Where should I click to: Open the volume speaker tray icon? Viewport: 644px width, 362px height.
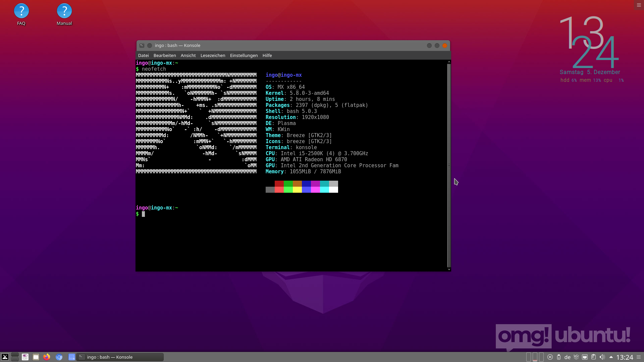click(x=602, y=357)
